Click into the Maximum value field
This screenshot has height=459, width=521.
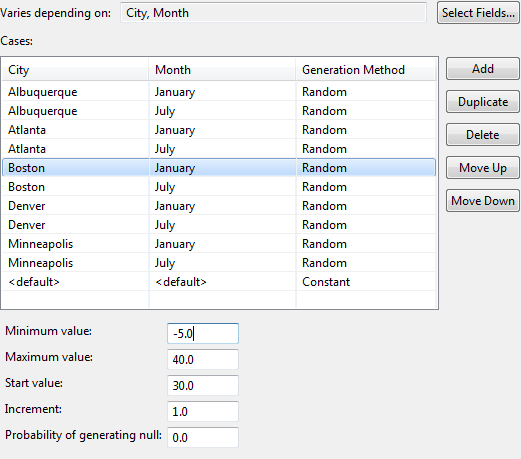coord(203,359)
